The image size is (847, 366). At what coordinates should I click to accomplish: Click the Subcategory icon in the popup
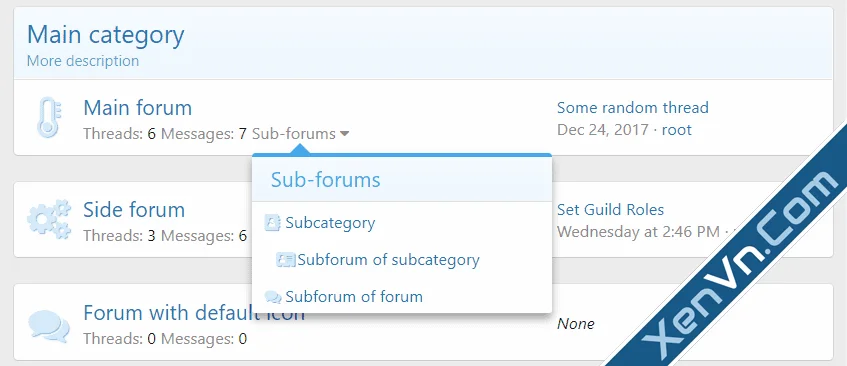pyautogui.click(x=272, y=223)
